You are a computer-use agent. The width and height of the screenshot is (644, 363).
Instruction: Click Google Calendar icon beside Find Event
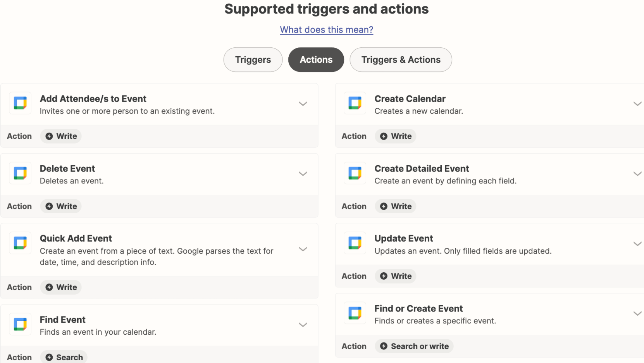tap(20, 324)
